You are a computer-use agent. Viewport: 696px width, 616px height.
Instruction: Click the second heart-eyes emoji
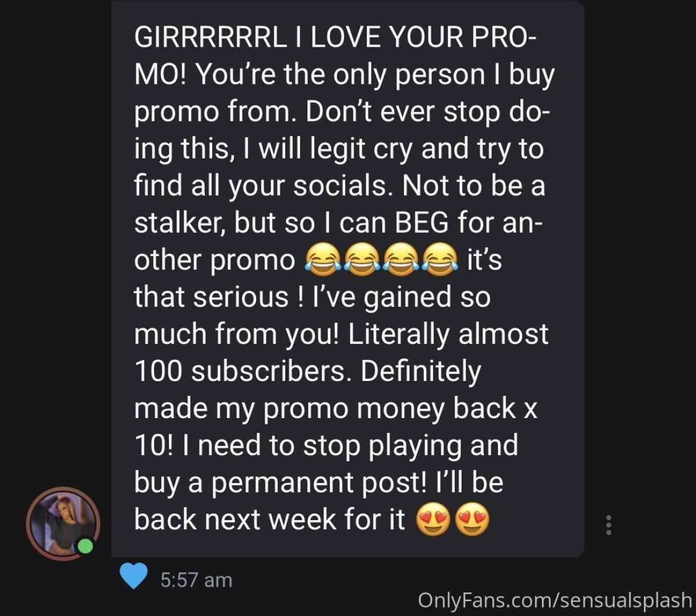coord(471,520)
